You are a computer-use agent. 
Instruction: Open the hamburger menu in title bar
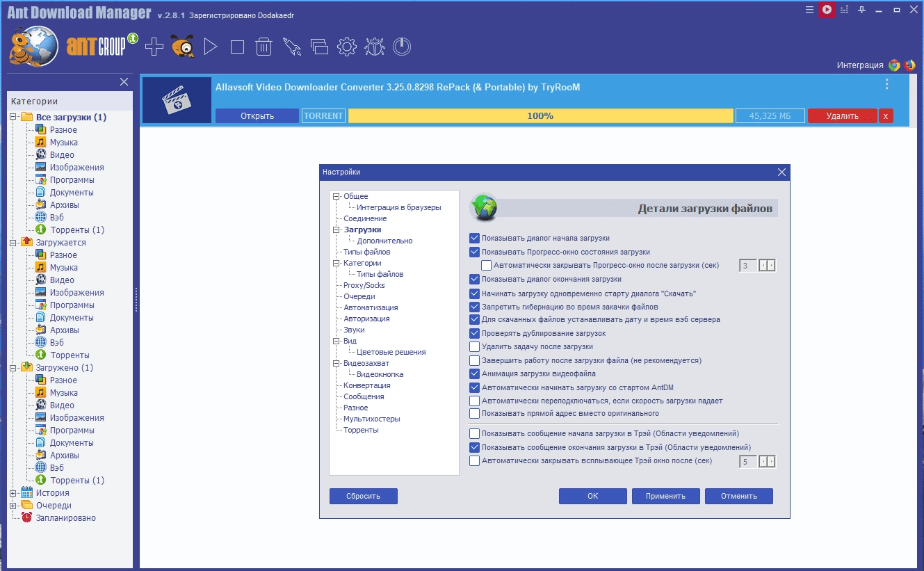click(x=809, y=10)
